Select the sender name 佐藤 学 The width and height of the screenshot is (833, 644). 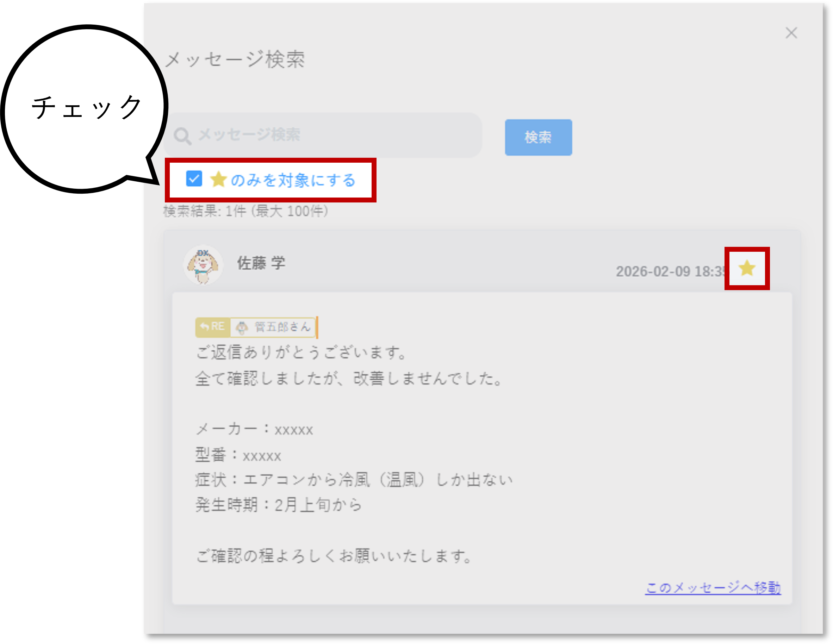261,263
